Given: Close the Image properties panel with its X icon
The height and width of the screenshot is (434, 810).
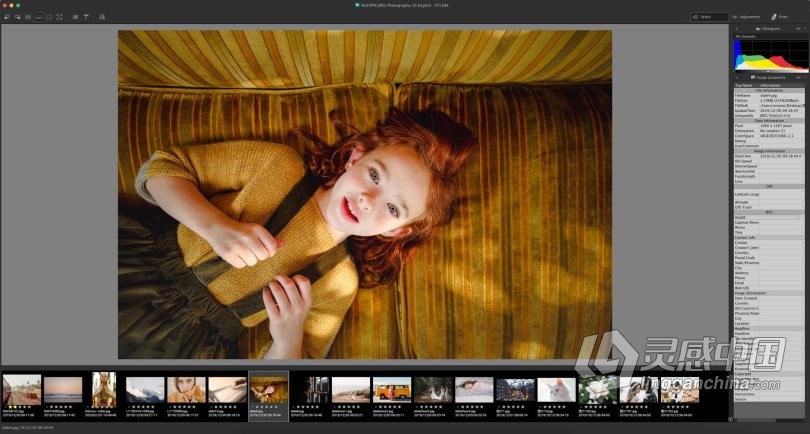Looking at the screenshot, I should tap(806, 78).
